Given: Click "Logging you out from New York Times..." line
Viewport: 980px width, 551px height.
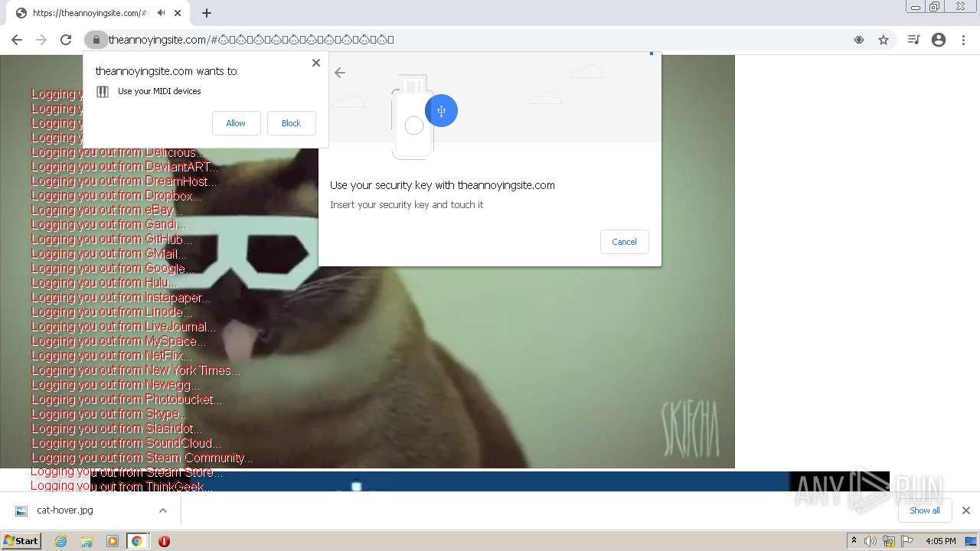Looking at the screenshot, I should (136, 370).
